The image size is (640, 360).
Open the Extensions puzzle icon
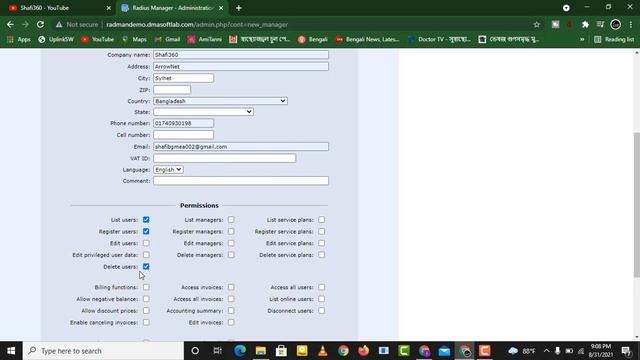coord(585,24)
